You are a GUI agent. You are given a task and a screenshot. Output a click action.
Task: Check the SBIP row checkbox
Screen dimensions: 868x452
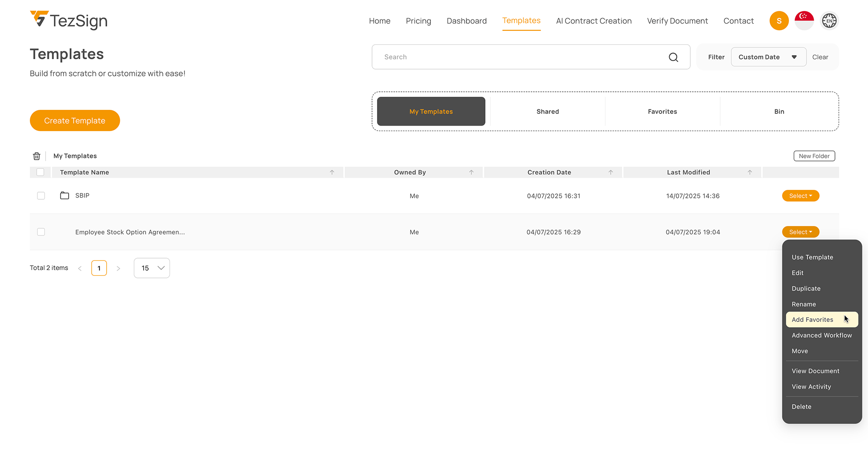(41, 196)
